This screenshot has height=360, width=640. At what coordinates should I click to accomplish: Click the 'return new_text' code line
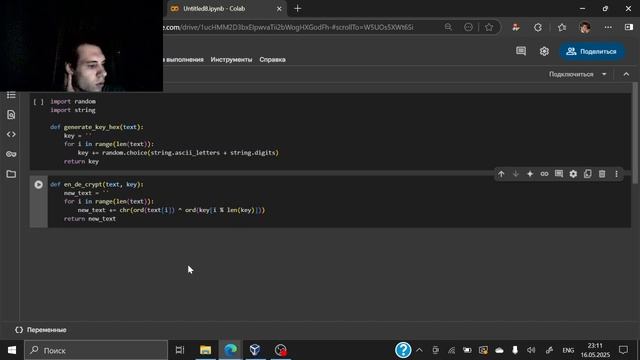(90, 219)
